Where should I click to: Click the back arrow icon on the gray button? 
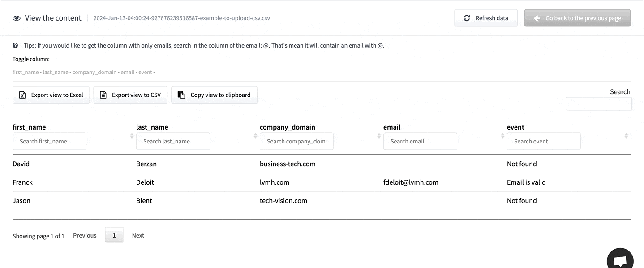coord(536,18)
